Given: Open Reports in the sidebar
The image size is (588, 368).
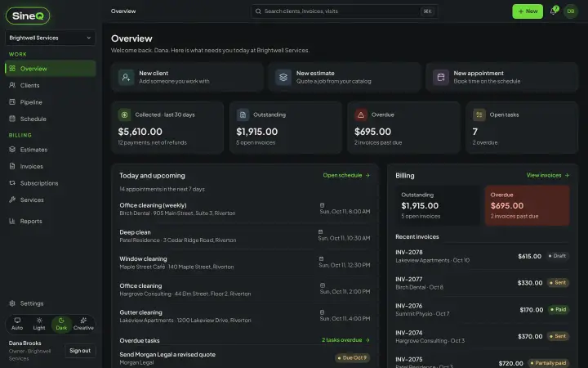Looking at the screenshot, I should coord(51,221).
